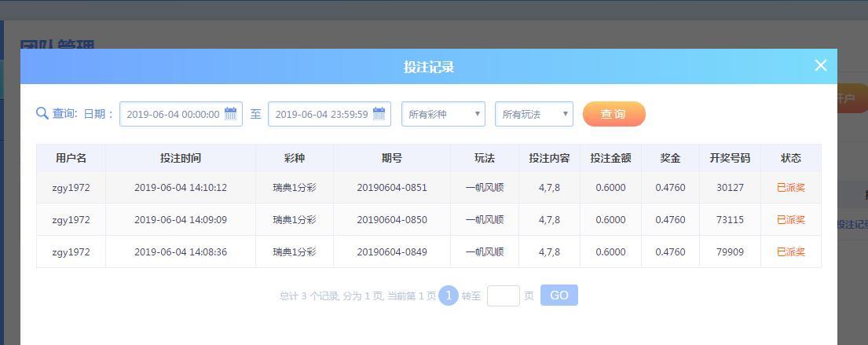Click 已派奖 status for draw 73115
Viewport: 868px width, 345px height.
(x=791, y=220)
